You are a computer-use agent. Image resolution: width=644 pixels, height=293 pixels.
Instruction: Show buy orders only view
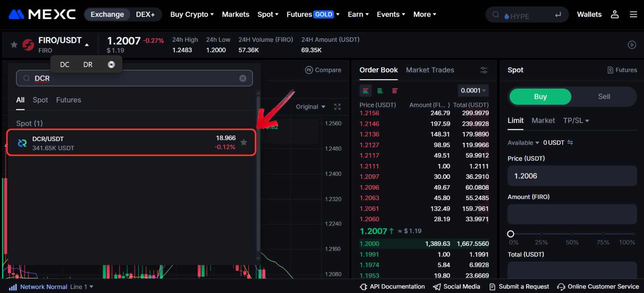pyautogui.click(x=380, y=91)
